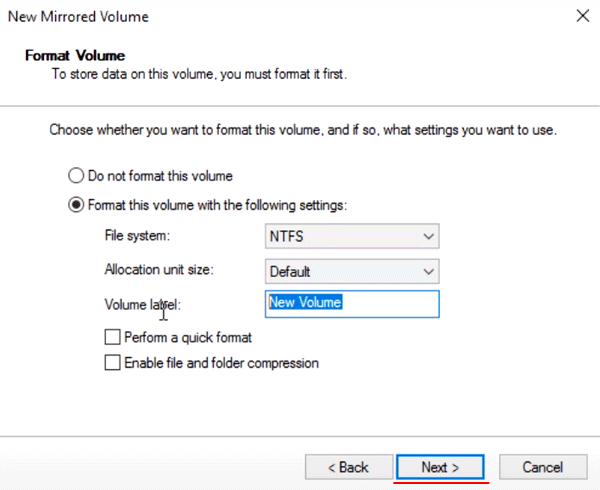Screen dimensions: 600x490
Task: Expand the Allocation unit size Default combo box
Action: tap(352, 272)
